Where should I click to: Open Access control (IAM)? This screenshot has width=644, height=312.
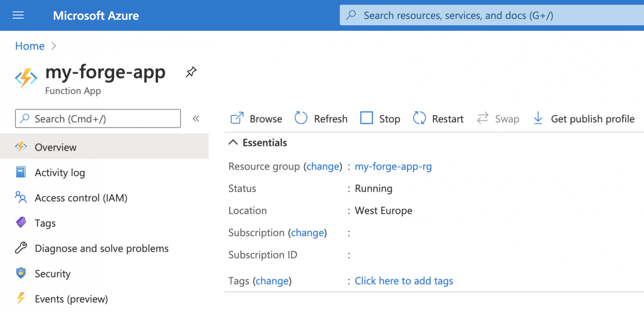pos(81,198)
